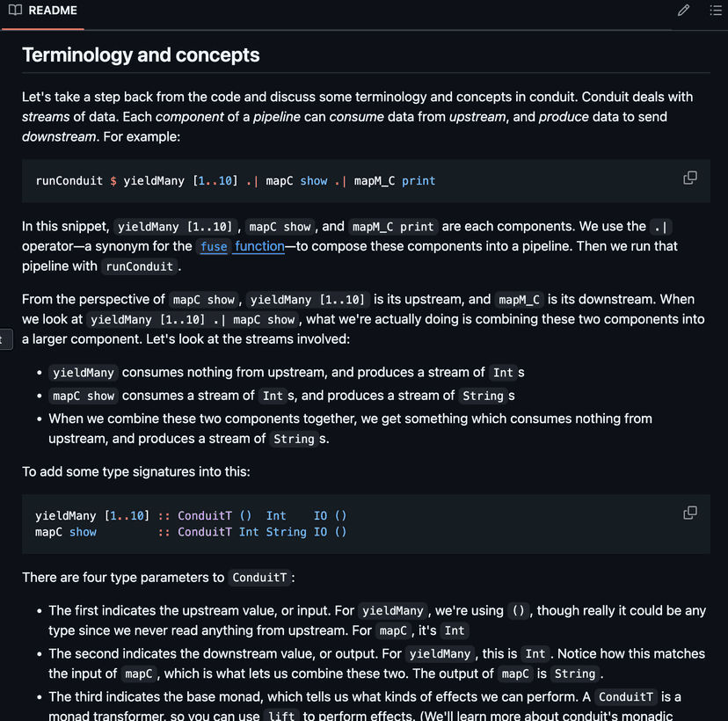
Task: Click the pencil edit README icon
Action: click(683, 11)
